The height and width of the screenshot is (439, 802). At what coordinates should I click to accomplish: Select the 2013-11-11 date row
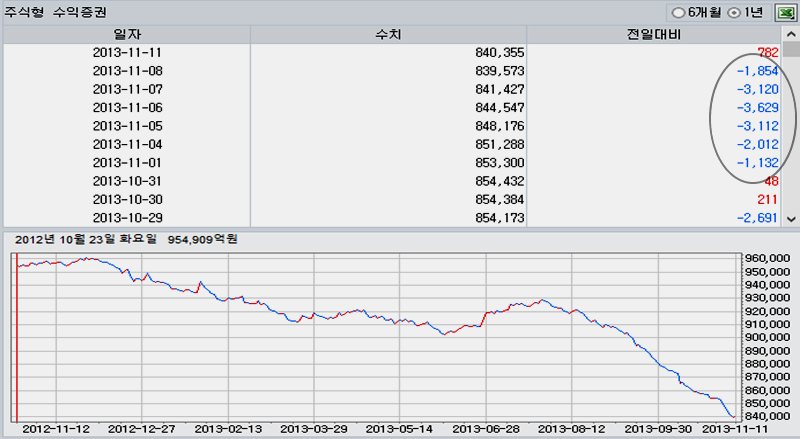(x=127, y=53)
